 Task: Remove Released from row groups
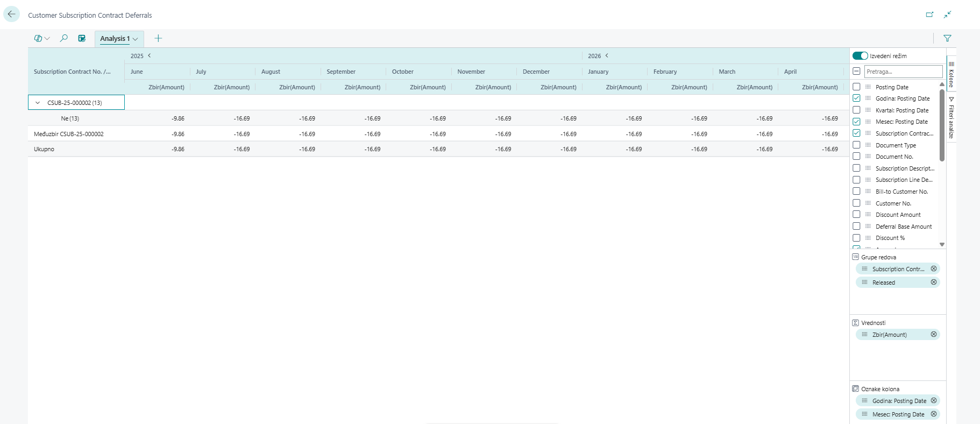[934, 282]
